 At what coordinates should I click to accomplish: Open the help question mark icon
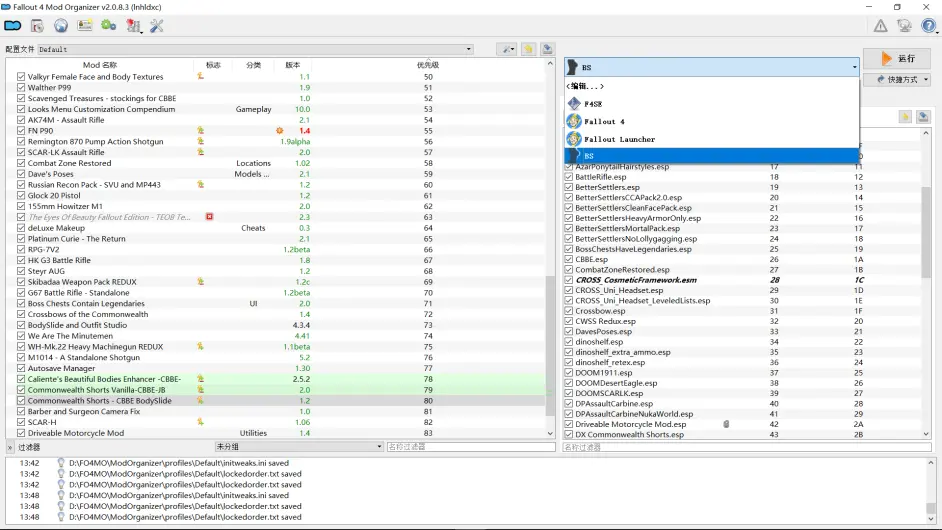(928, 26)
